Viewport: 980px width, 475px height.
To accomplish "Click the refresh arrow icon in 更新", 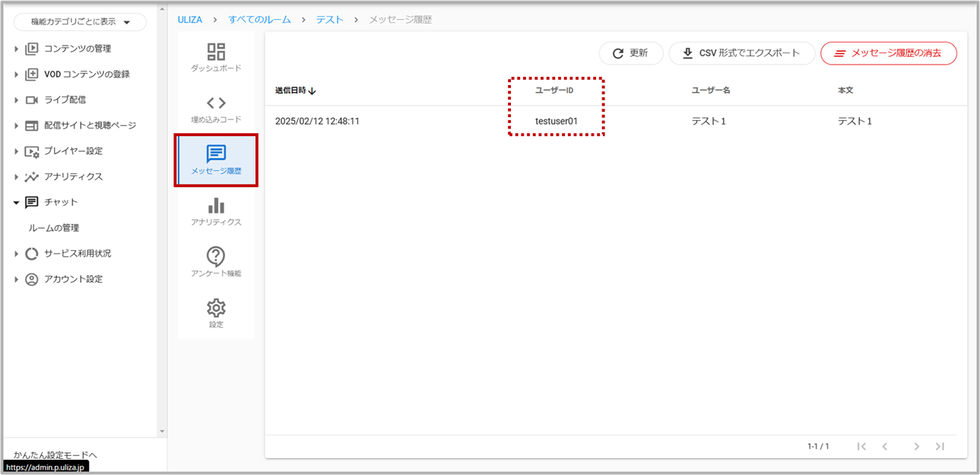I will [618, 53].
